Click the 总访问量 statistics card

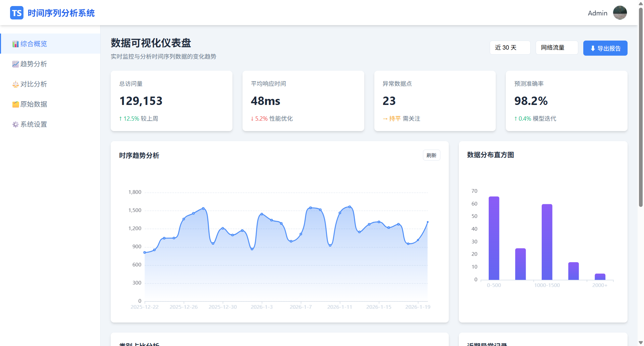pyautogui.click(x=171, y=101)
